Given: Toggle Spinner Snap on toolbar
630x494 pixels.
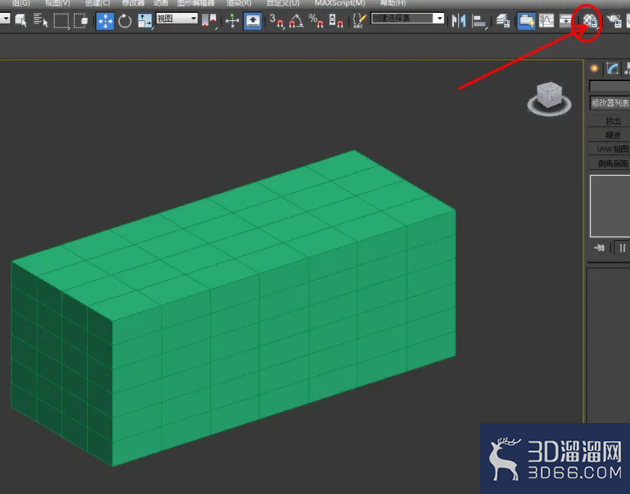Looking at the screenshot, I should click(336, 21).
